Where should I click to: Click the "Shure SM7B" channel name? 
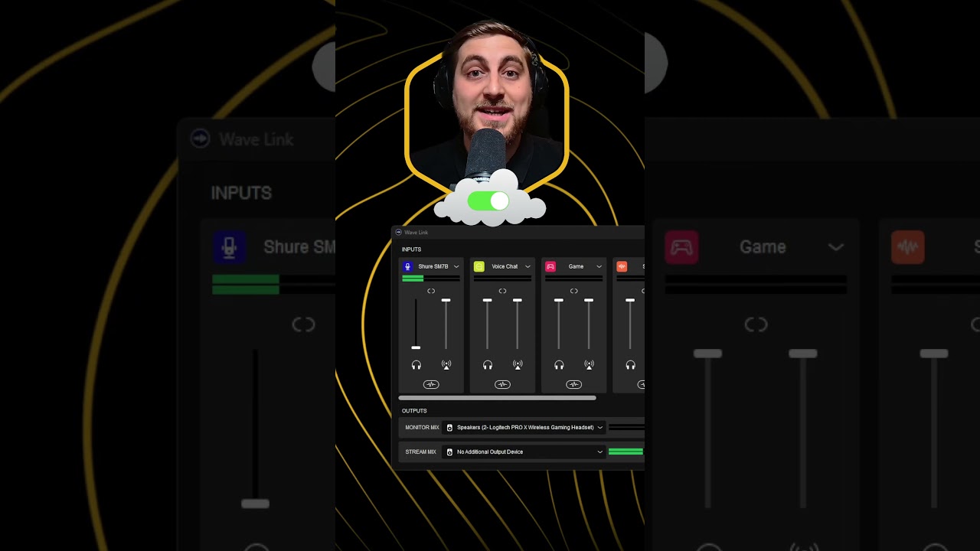[x=433, y=266]
